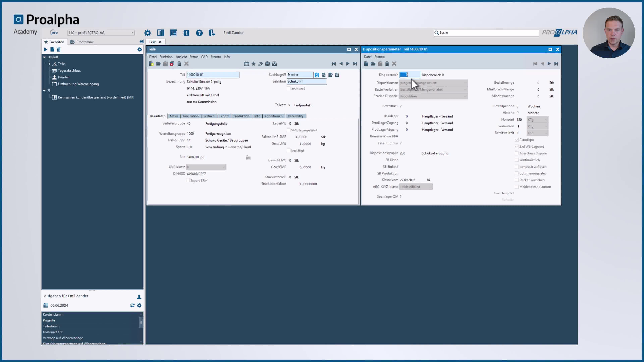The width and height of the screenshot is (644, 362).
Task: Click the window layout panel icon
Action: [x=174, y=33]
